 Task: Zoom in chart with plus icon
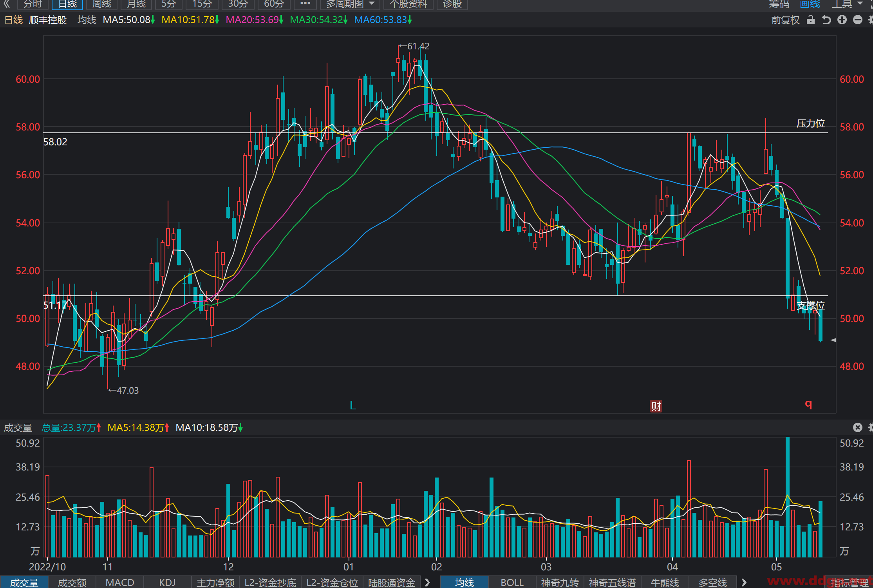click(x=842, y=20)
